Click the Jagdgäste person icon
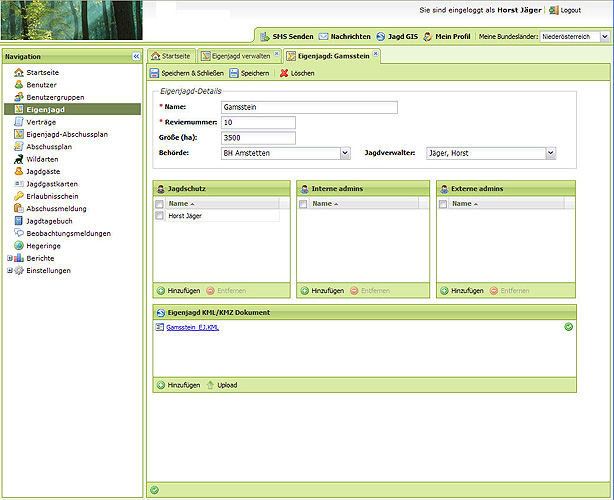 [19, 171]
